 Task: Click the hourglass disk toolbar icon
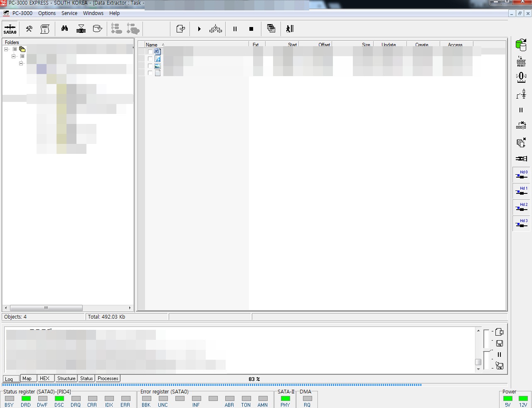point(81,29)
